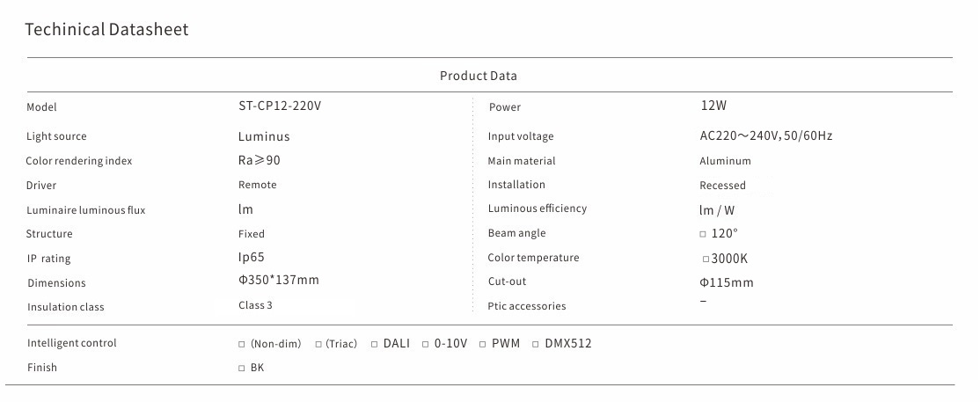980x402 pixels.
Task: Tick the Triac control option
Action: pos(318,344)
